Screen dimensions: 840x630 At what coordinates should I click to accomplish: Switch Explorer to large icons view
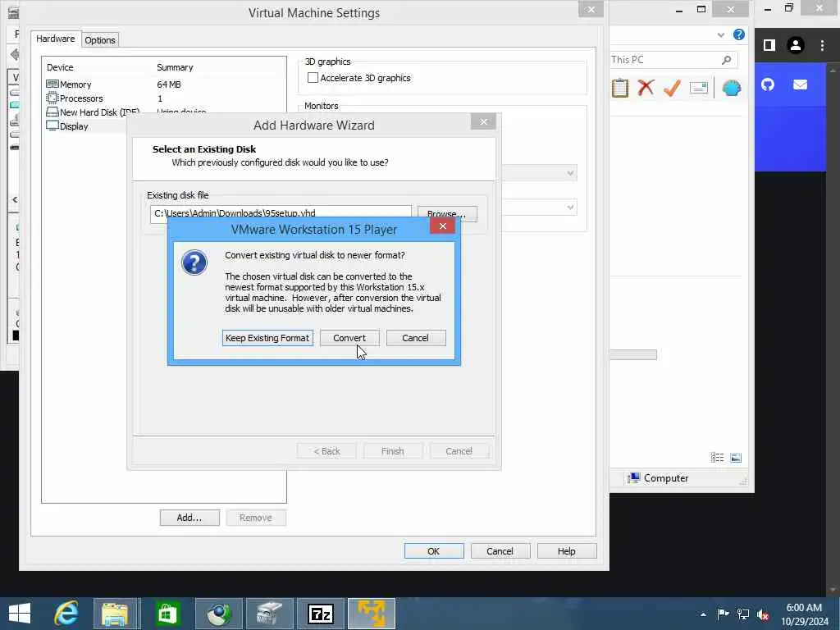click(736, 458)
